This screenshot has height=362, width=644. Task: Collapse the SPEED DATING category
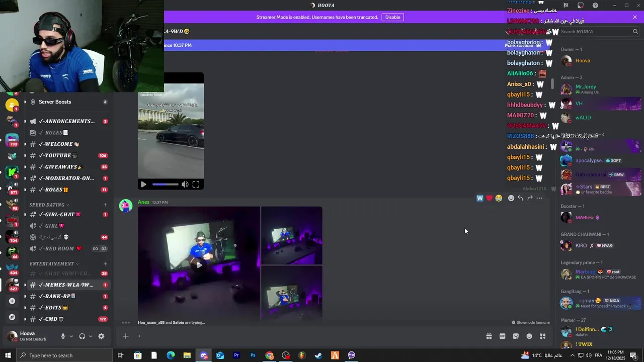click(x=49, y=205)
